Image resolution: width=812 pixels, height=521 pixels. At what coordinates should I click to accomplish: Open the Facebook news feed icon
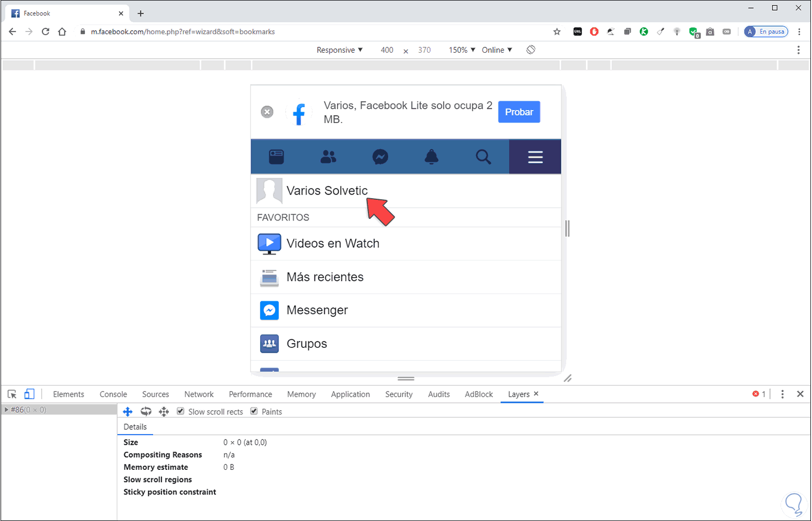click(276, 157)
